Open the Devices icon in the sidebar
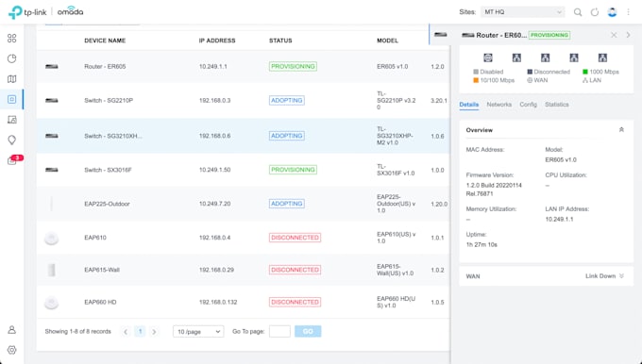The image size is (642, 364). 12,99
